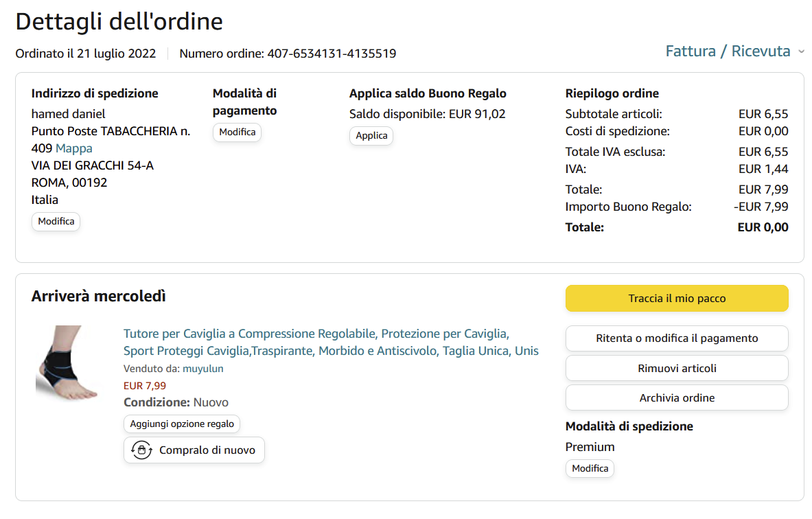Click the buy-again cart icon

click(x=141, y=450)
